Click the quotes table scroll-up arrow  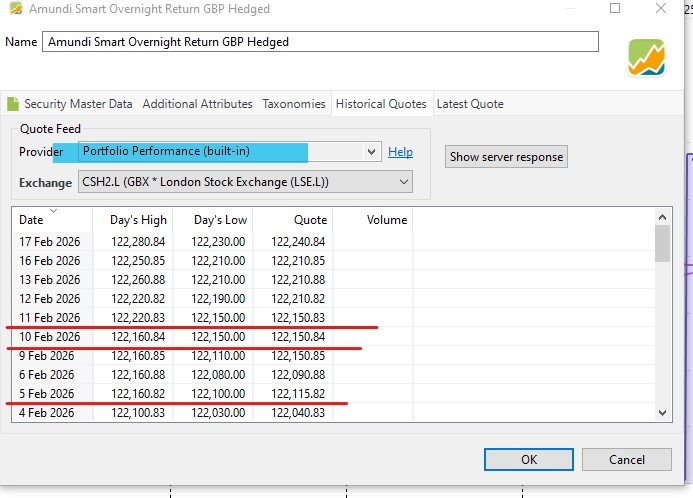[x=662, y=215]
